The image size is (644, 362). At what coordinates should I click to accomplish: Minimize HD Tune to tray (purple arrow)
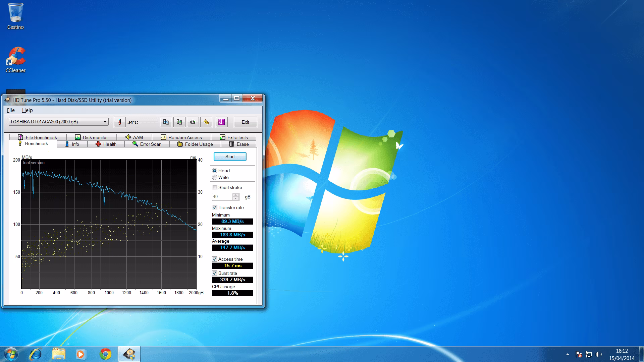point(221,122)
